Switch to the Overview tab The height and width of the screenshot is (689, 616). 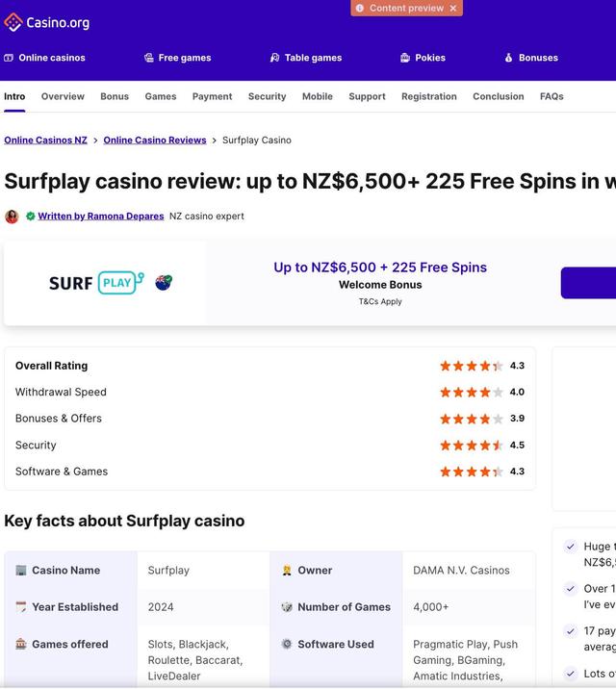(x=63, y=96)
